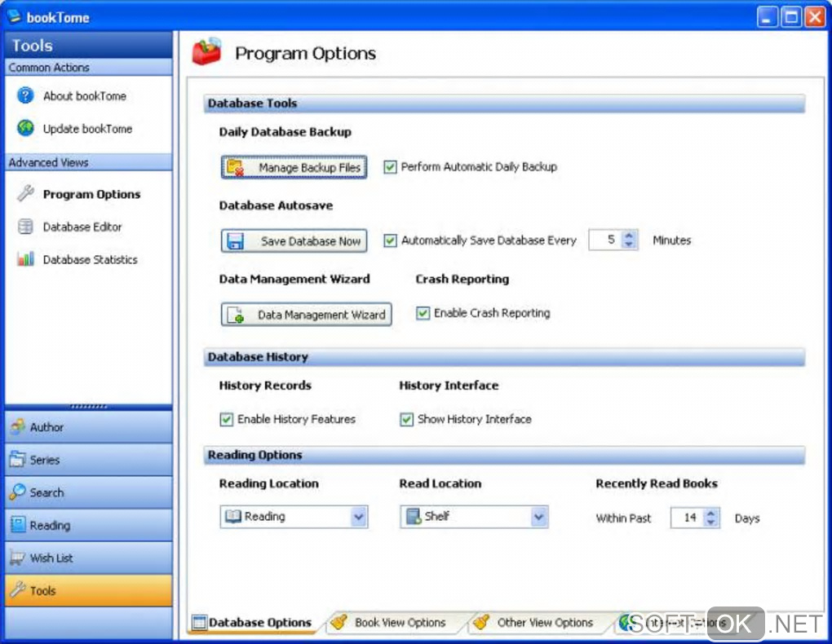Click the Within Past days value field
Image resolution: width=832 pixels, height=644 pixels.
tap(687, 518)
